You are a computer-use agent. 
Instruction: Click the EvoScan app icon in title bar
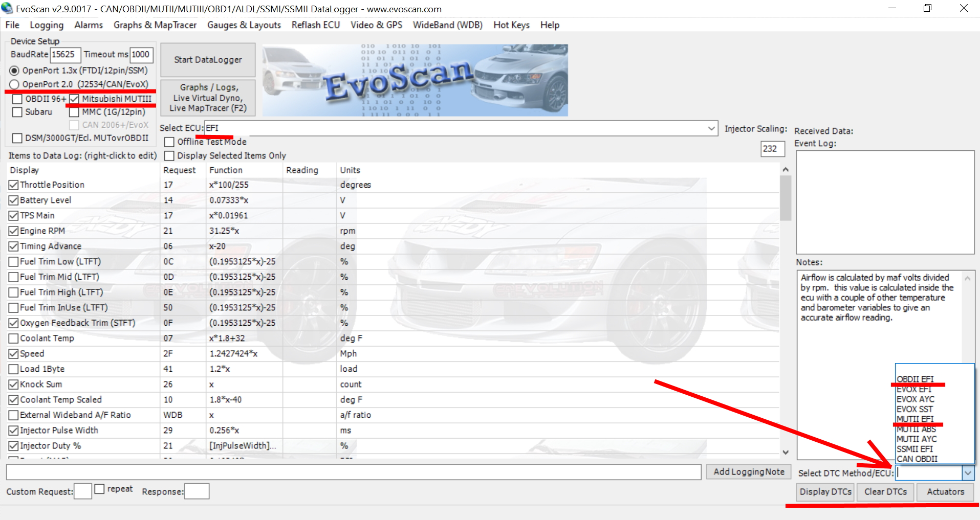[7, 8]
